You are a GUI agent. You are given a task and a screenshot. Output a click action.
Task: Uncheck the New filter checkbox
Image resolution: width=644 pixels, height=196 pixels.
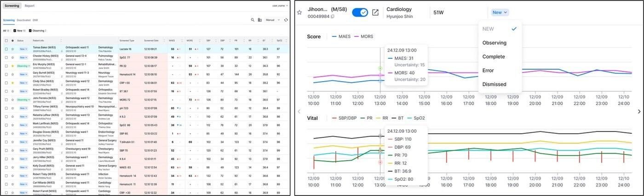(15, 31)
